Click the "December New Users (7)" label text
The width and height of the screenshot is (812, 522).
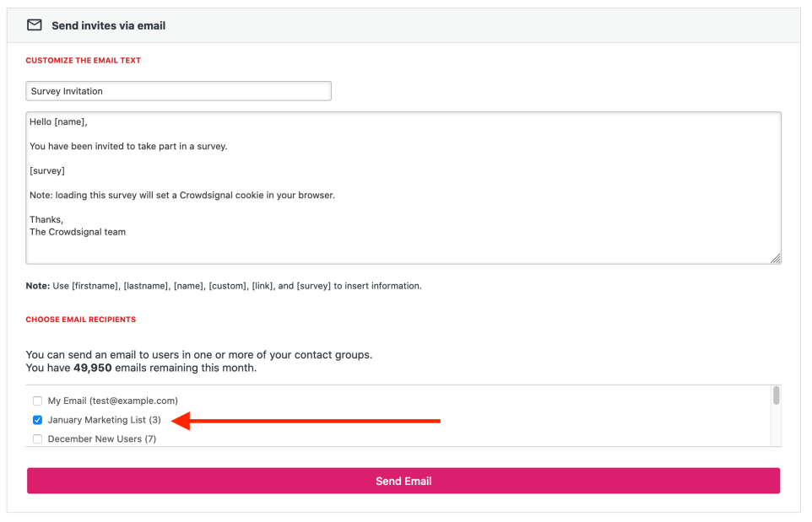coord(101,439)
